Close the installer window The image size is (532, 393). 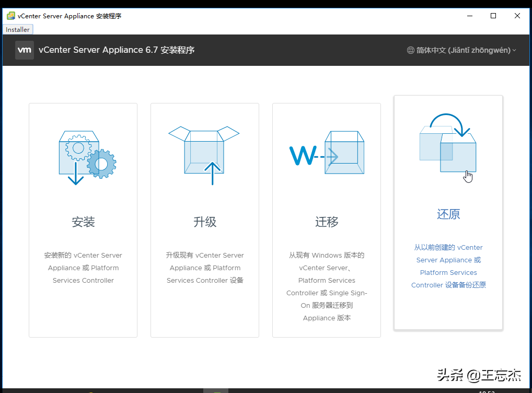517,16
